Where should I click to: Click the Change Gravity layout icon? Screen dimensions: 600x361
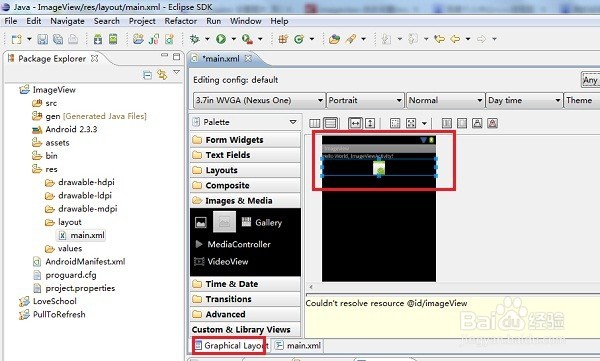(411, 123)
